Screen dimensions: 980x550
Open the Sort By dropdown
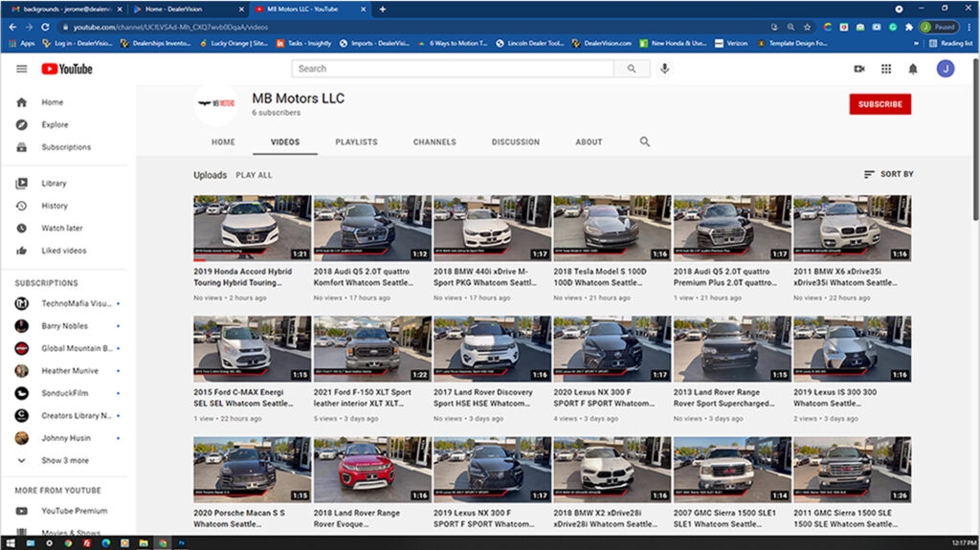pos(888,174)
